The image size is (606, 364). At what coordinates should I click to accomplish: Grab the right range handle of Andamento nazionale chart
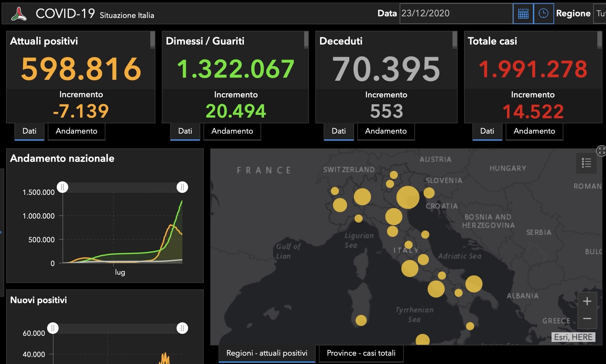click(x=182, y=187)
